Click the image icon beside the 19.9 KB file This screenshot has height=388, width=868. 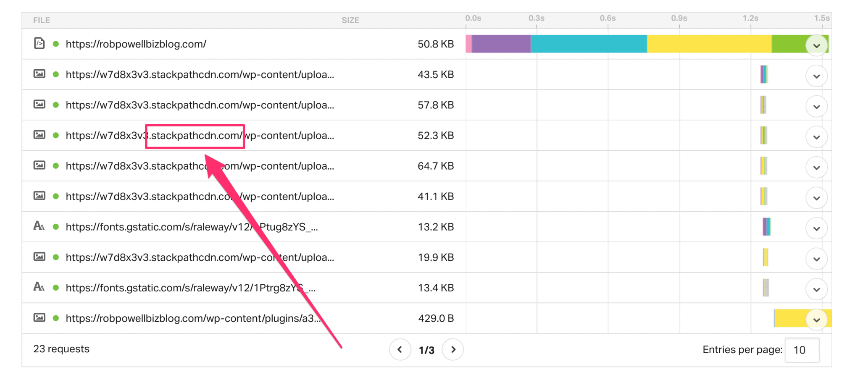[39, 257]
